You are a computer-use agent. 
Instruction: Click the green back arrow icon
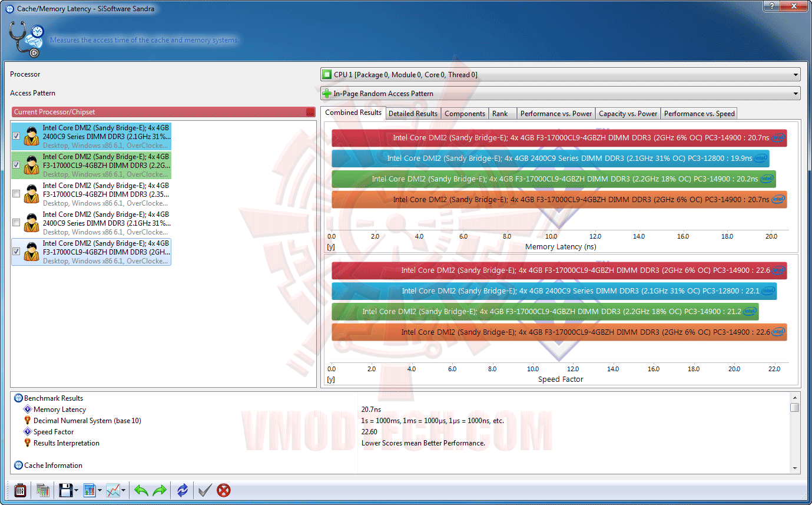pyautogui.click(x=141, y=490)
